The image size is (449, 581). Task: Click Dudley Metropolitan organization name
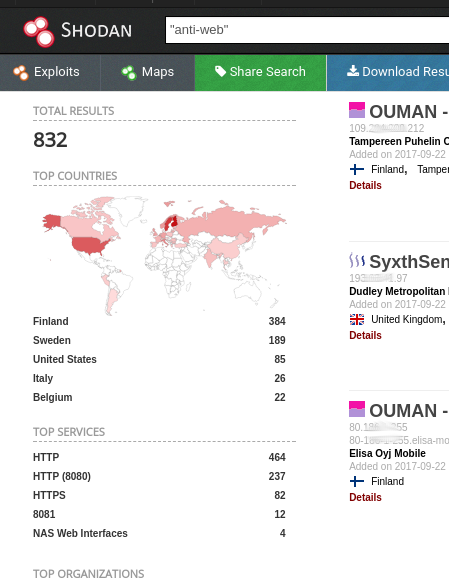tap(399, 291)
